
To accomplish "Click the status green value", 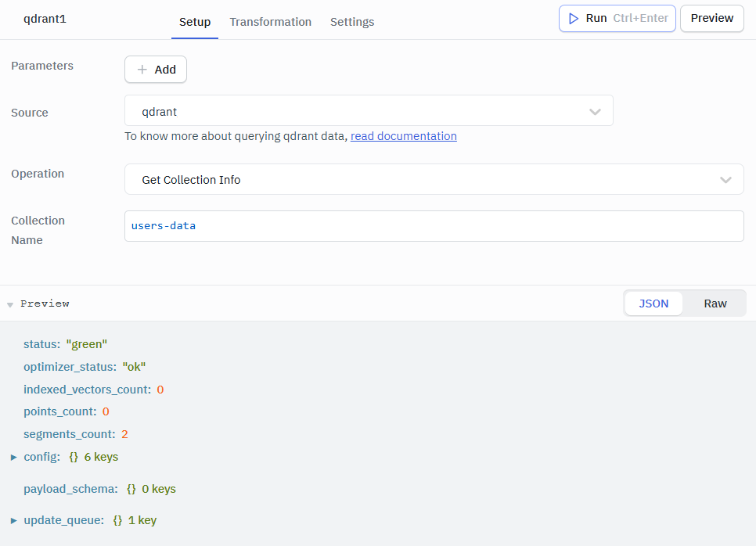I will [x=86, y=344].
